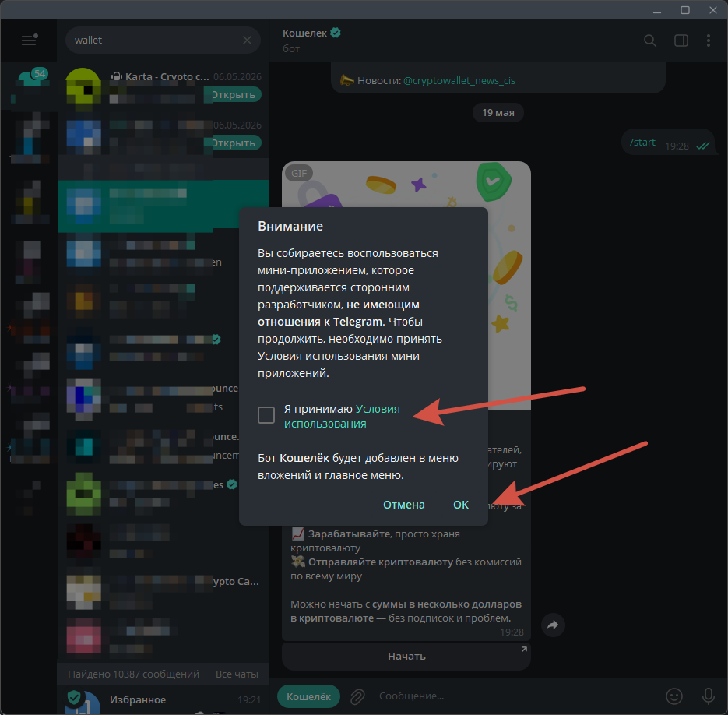Open the Кошелёк mini-app menu button

[308, 696]
